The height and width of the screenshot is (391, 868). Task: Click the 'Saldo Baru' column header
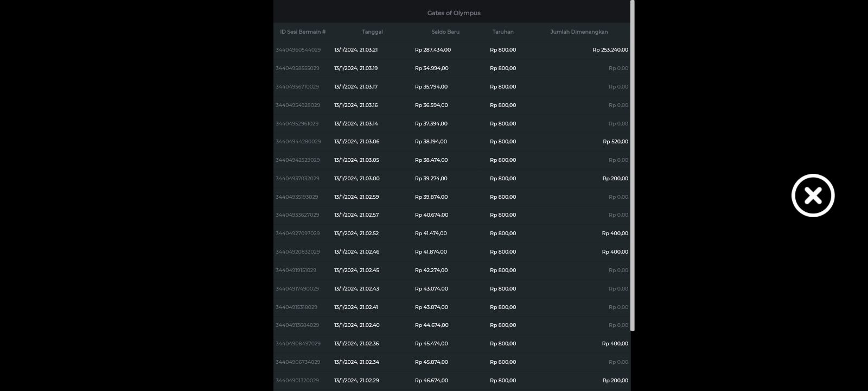[445, 32]
